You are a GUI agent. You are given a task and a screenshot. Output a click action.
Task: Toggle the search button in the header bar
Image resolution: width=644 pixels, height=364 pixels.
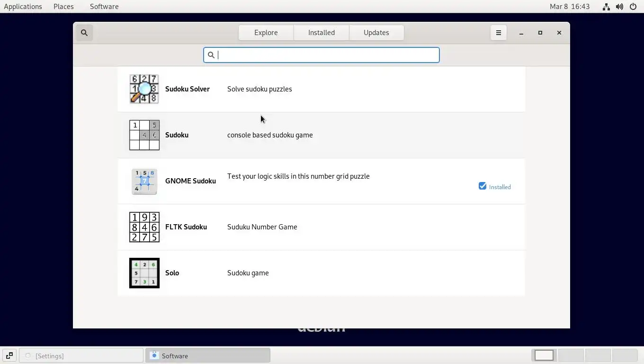(84, 33)
